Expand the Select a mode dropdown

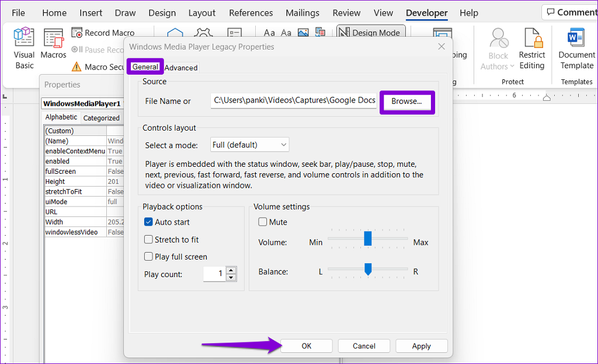250,145
